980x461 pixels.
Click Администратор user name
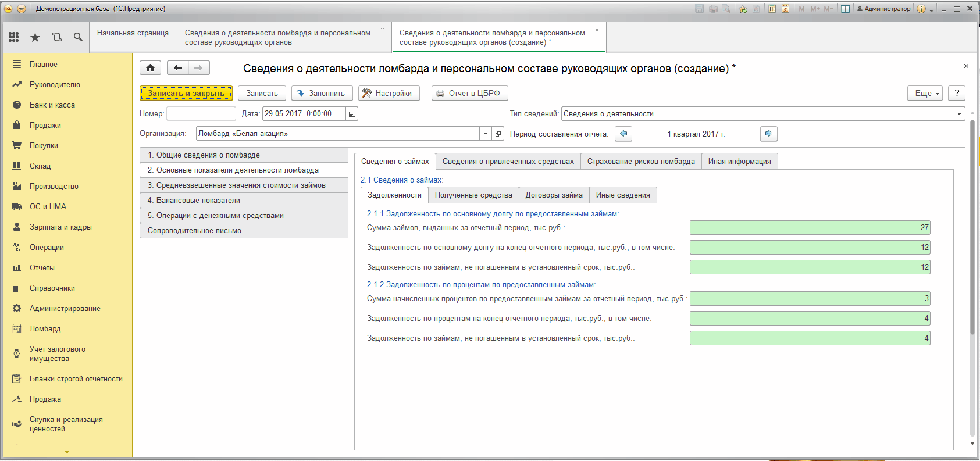(883, 9)
